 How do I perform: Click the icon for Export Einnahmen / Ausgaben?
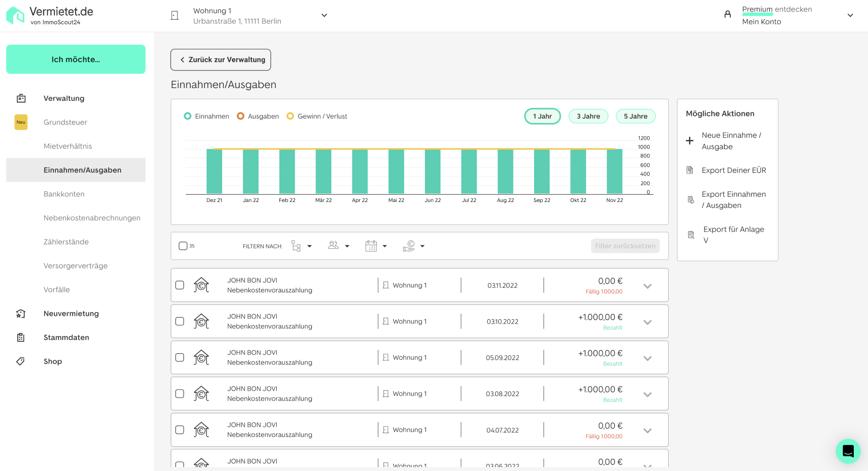691,200
